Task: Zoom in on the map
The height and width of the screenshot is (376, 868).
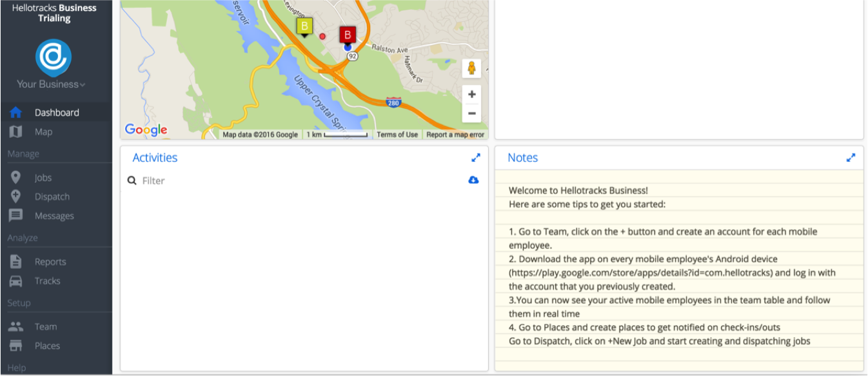Action: [x=471, y=94]
